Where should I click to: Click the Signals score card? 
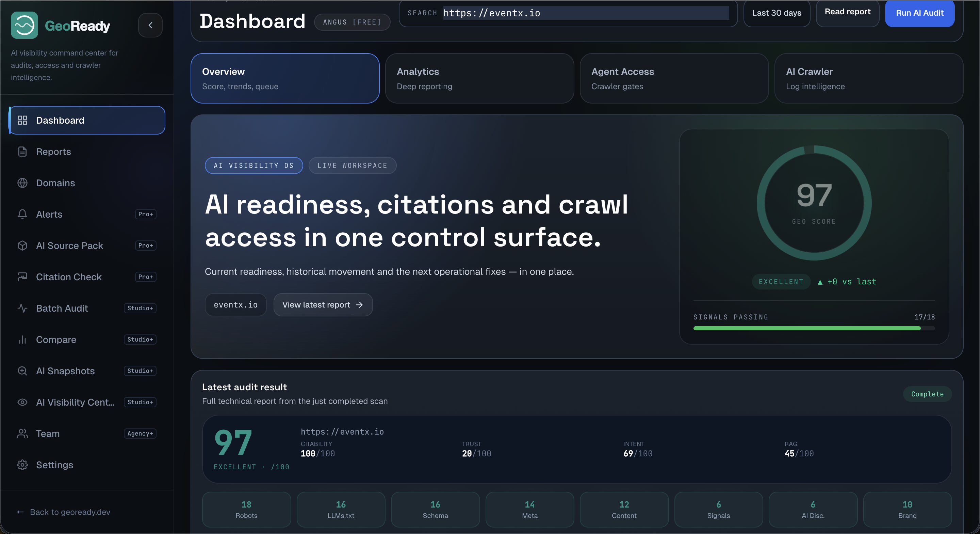[718, 509]
